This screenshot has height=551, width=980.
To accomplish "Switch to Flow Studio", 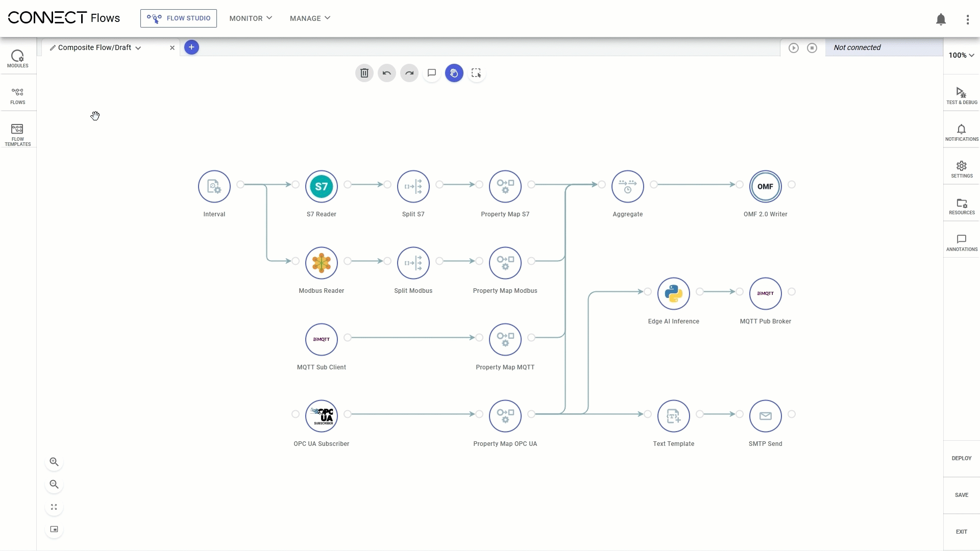I will (x=179, y=18).
